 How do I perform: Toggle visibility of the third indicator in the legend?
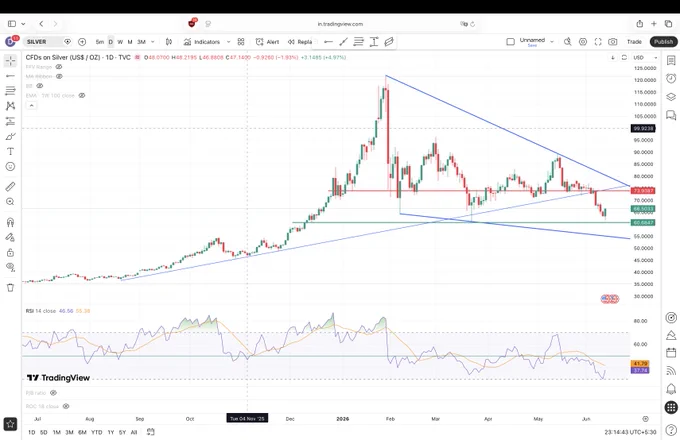pos(39,86)
